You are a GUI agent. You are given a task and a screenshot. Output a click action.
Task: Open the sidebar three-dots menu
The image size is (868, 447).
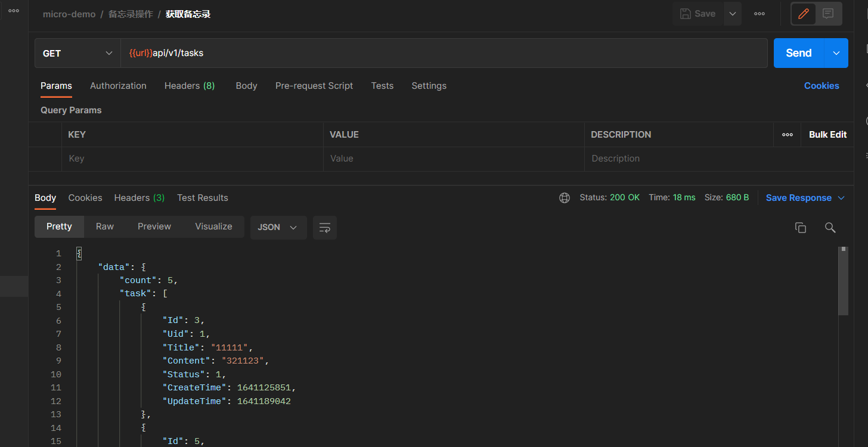[x=14, y=11]
